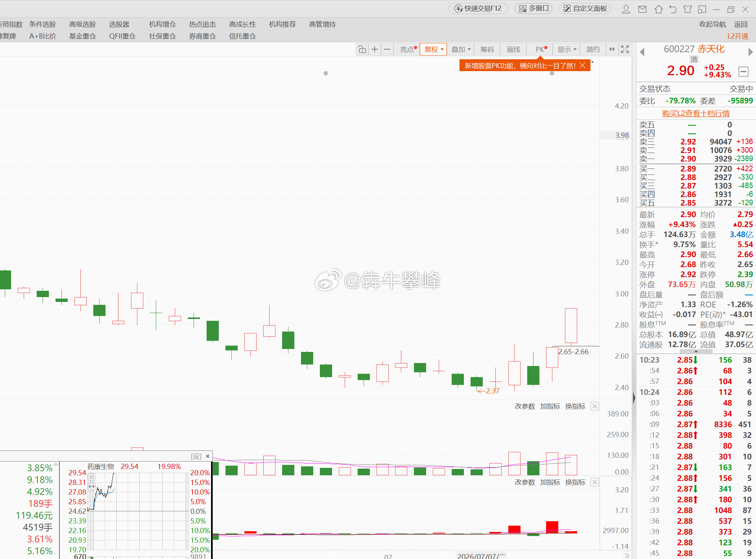Open the mail messages icon
This screenshot has width=756, height=559.
pos(642,9)
